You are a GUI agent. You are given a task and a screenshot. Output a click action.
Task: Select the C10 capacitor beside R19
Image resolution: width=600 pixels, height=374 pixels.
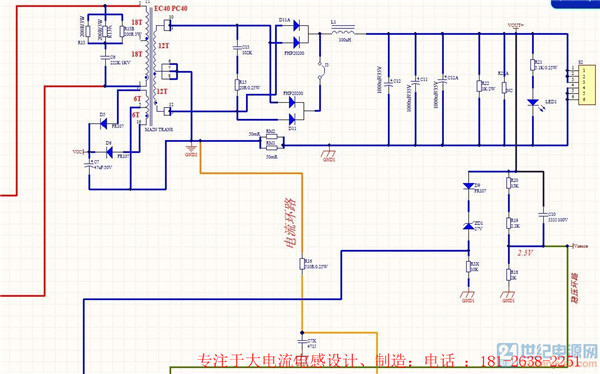pos(543,215)
